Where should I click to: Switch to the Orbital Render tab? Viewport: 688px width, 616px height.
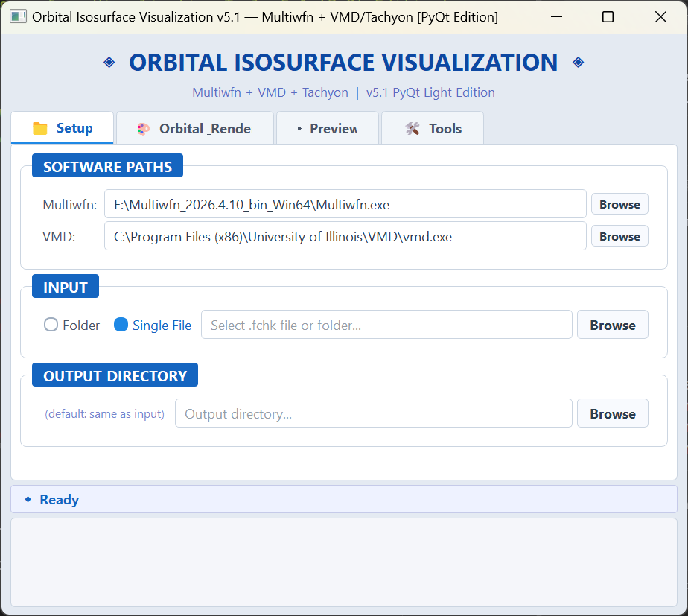(195, 128)
